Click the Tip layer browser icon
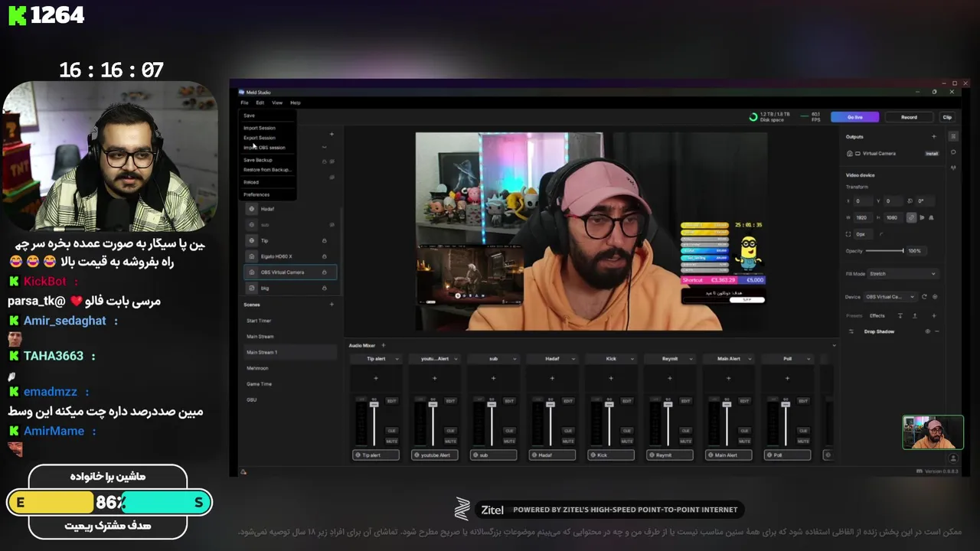 tap(252, 240)
